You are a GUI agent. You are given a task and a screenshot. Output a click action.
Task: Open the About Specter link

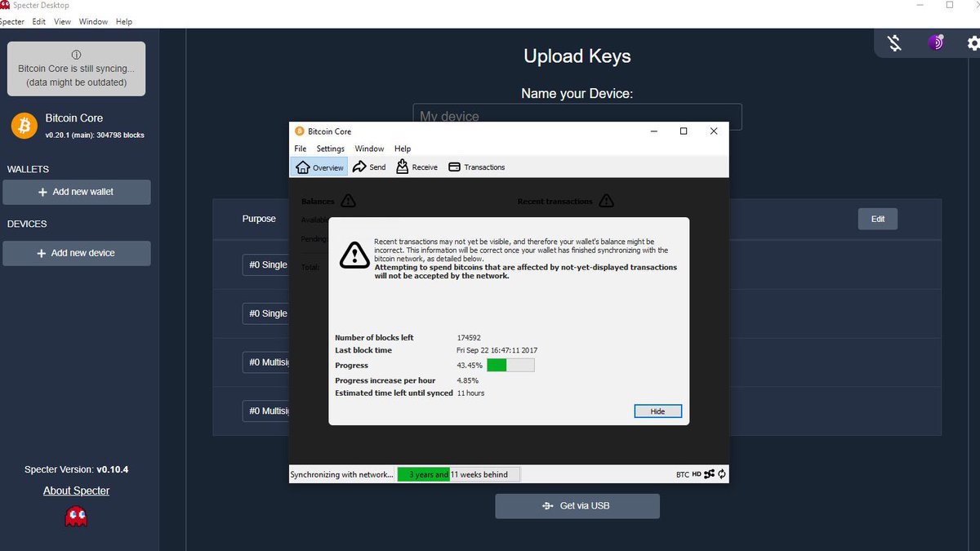[76, 491]
